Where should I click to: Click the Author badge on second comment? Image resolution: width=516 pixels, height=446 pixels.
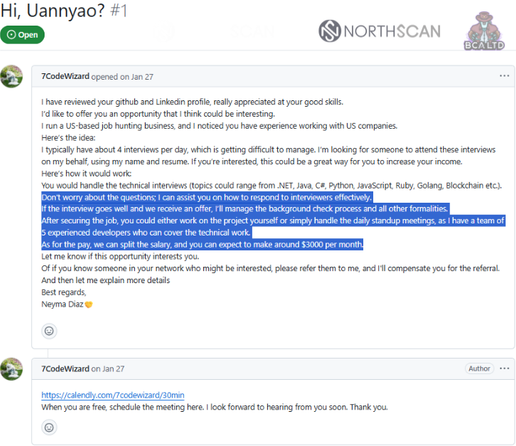point(479,368)
